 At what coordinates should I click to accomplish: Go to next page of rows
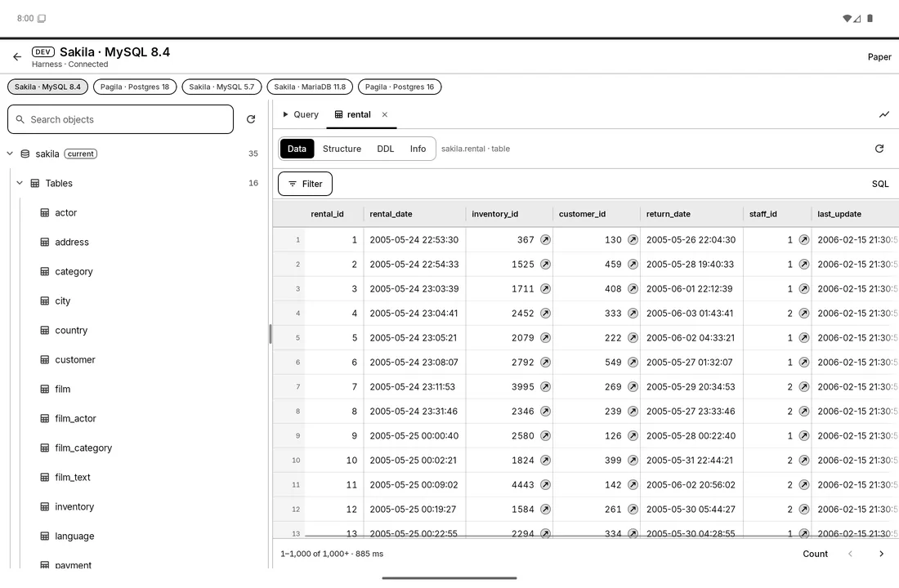[881, 554]
